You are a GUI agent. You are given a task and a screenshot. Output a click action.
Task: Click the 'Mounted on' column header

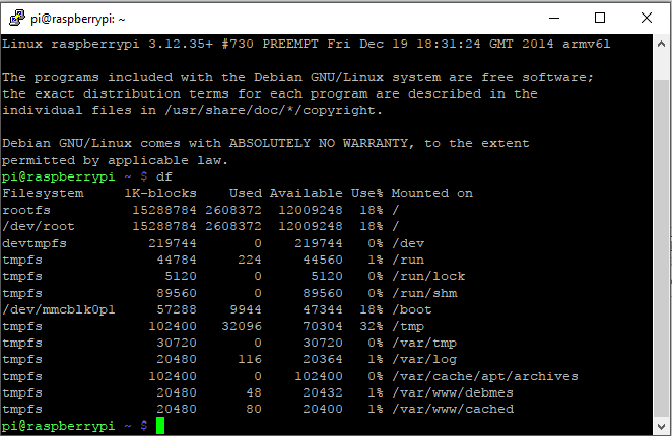click(432, 193)
